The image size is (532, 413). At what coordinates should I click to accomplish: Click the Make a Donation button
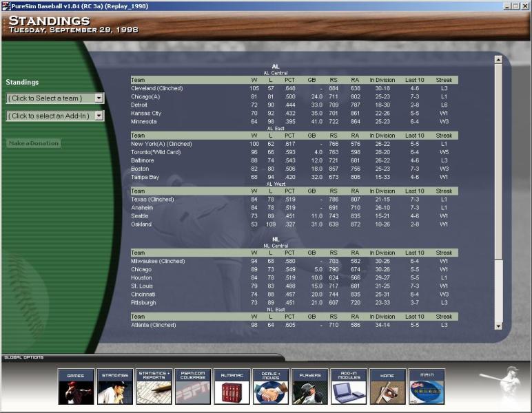(x=34, y=143)
